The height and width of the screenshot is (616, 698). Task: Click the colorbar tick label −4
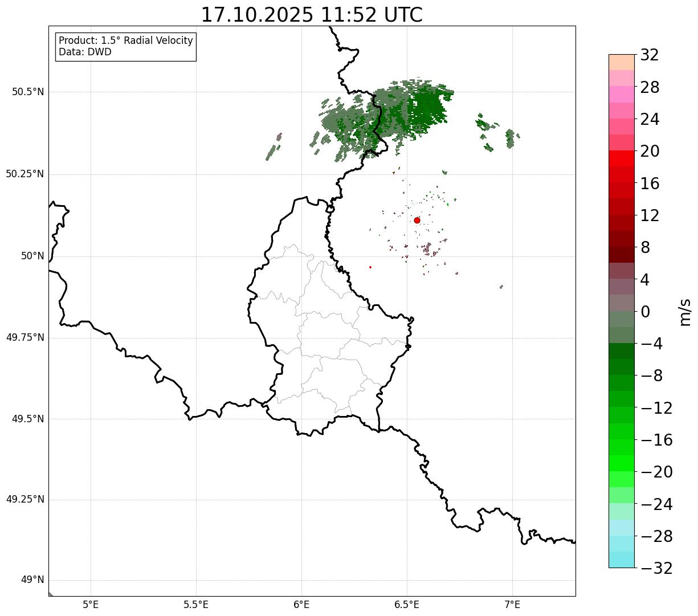[652, 344]
